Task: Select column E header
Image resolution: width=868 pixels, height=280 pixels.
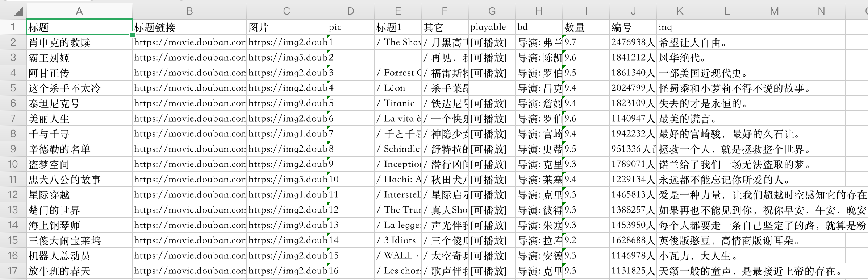Action: coord(398,11)
